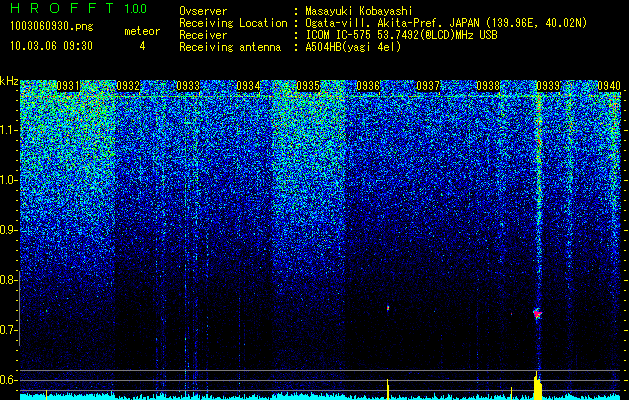Click the 0935 time marker
The height and width of the screenshot is (400, 629).
(308, 86)
